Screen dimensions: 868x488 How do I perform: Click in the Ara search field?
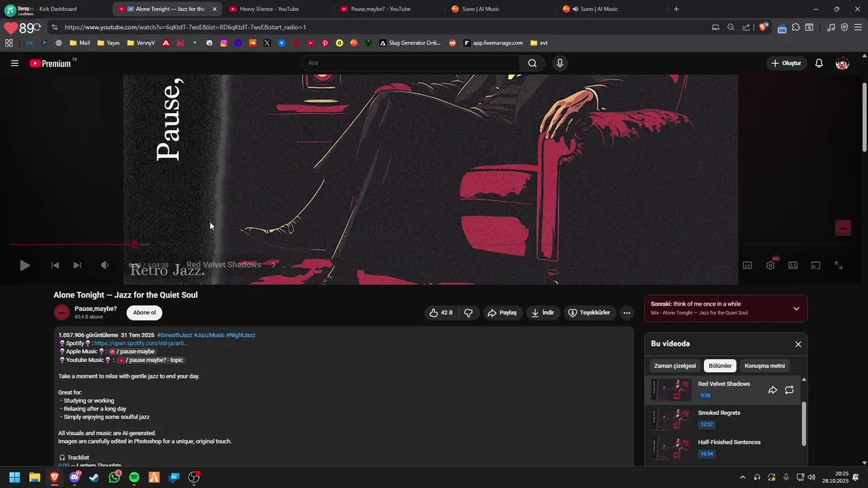[x=410, y=63]
